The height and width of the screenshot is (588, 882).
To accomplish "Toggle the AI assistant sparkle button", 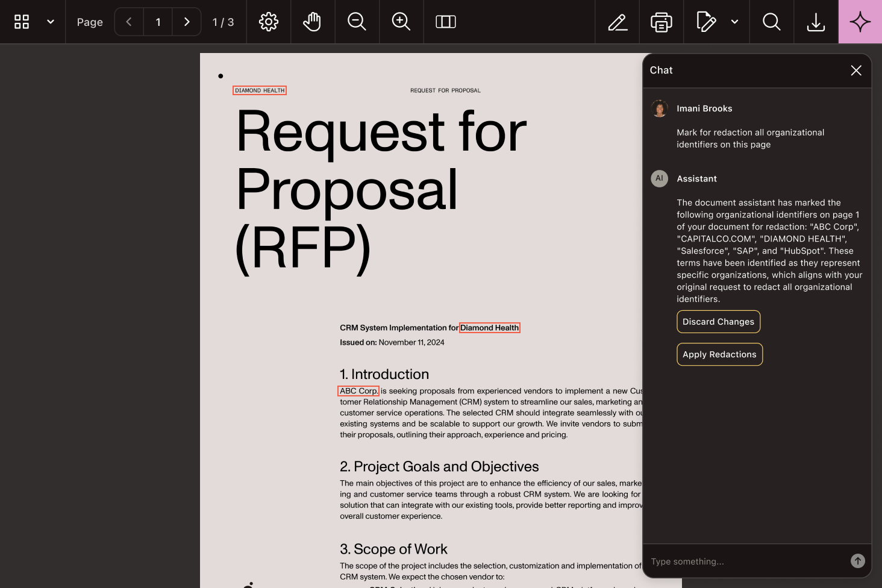I will (860, 22).
